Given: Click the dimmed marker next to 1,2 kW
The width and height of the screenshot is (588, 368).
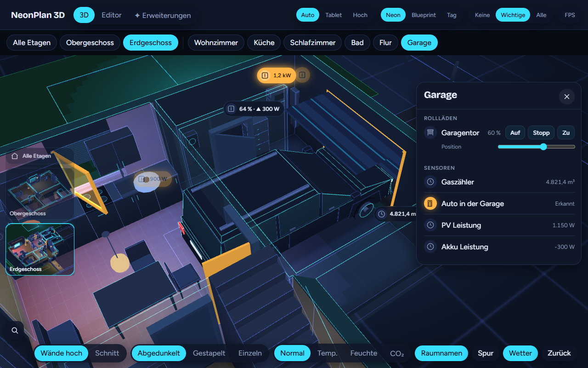Looking at the screenshot, I should tap(302, 75).
